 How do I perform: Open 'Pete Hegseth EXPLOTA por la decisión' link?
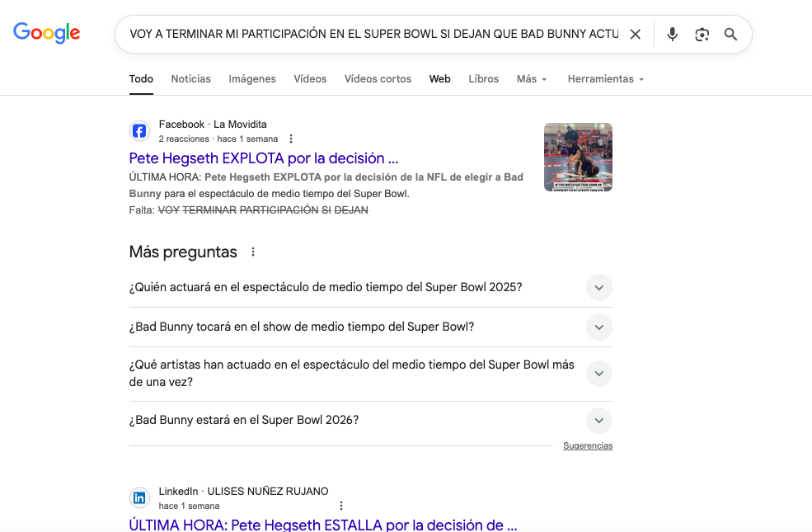point(264,158)
